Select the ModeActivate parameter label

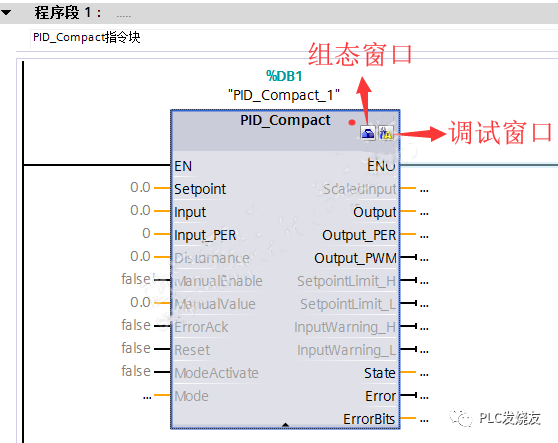pyautogui.click(x=216, y=373)
